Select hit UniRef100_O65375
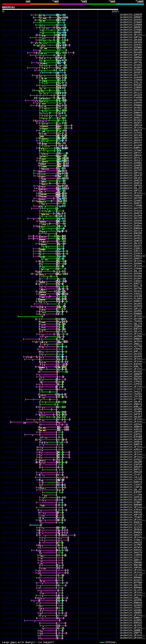The width and height of the screenshot is (146, 644). [x=131, y=138]
